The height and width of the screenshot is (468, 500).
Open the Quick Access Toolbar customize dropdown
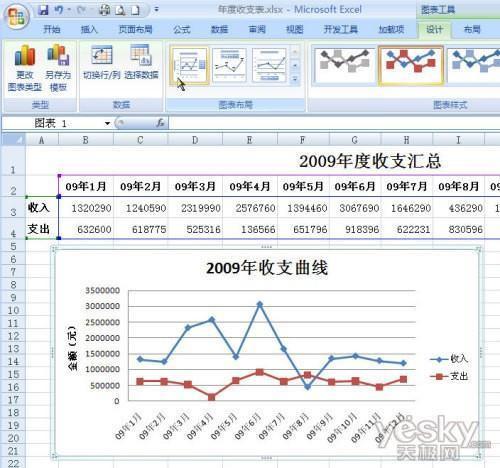[156, 10]
